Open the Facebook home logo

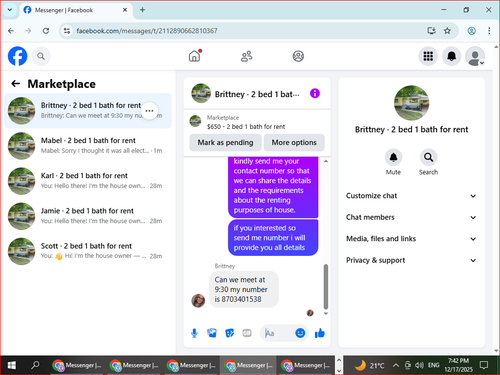pos(17,56)
